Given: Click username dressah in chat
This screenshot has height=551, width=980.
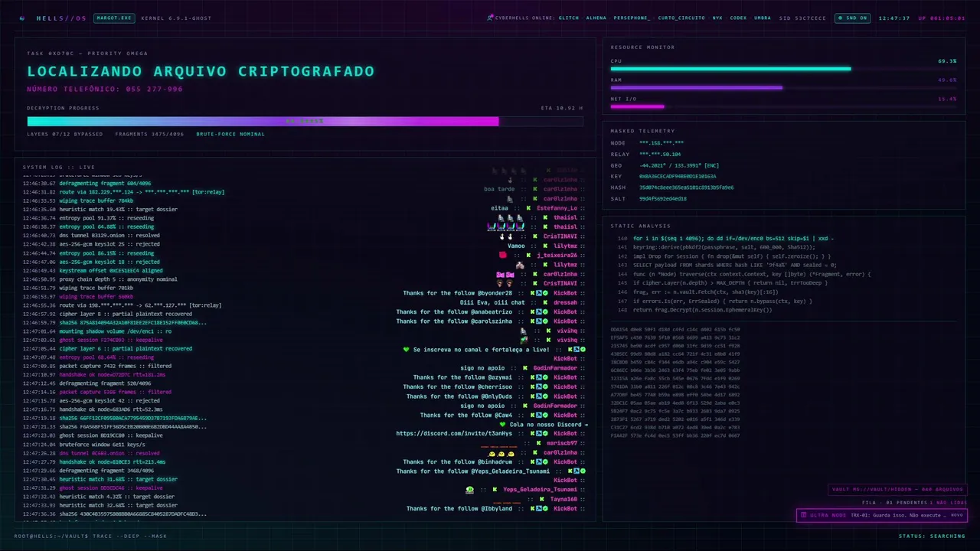Looking at the screenshot, I should [566, 302].
